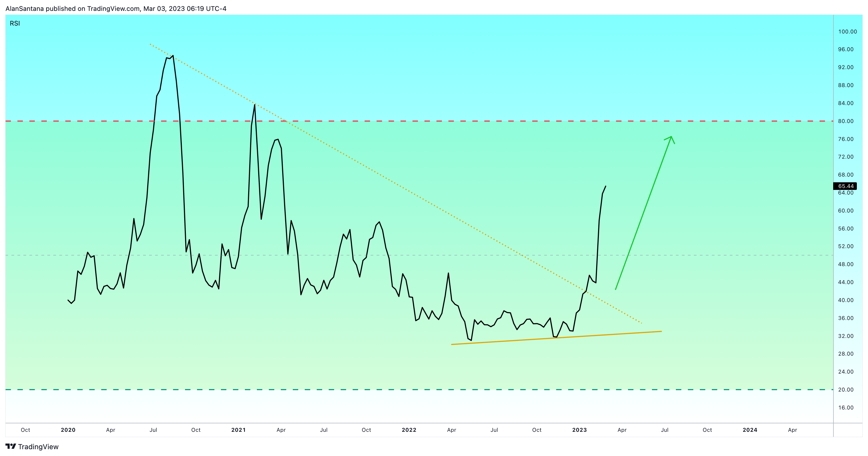Click the 84.00 price scale label
This screenshot has height=456, width=868.
point(846,103)
